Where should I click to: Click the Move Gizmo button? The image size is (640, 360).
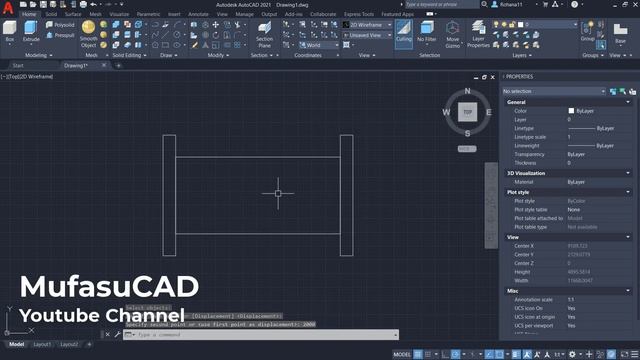click(452, 35)
